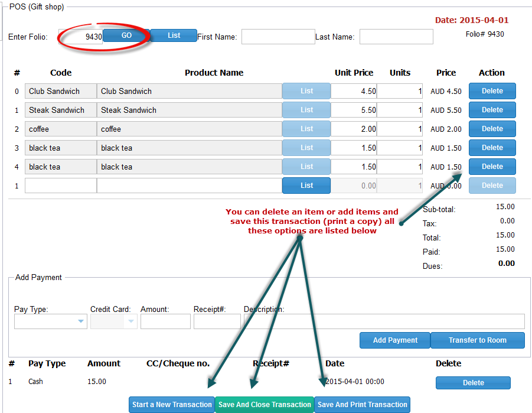Delete the Steak Sandwich row
This screenshot has height=413, width=532.
[492, 110]
